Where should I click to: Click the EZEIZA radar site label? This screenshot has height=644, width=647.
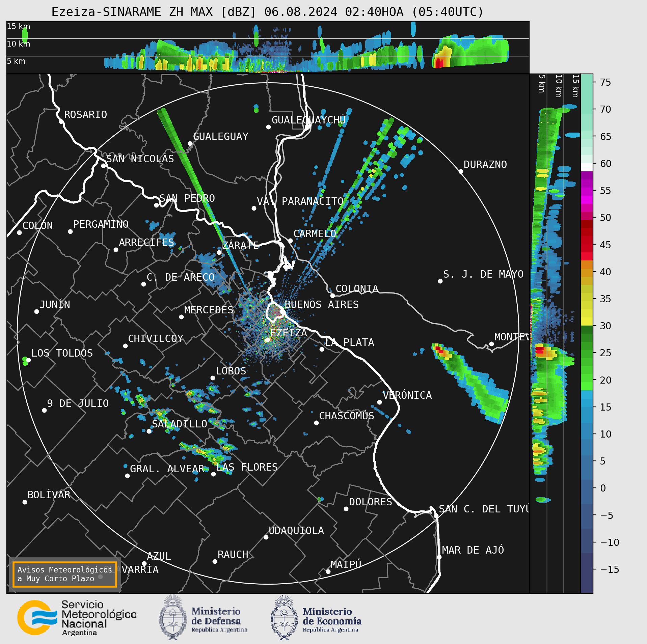click(289, 333)
